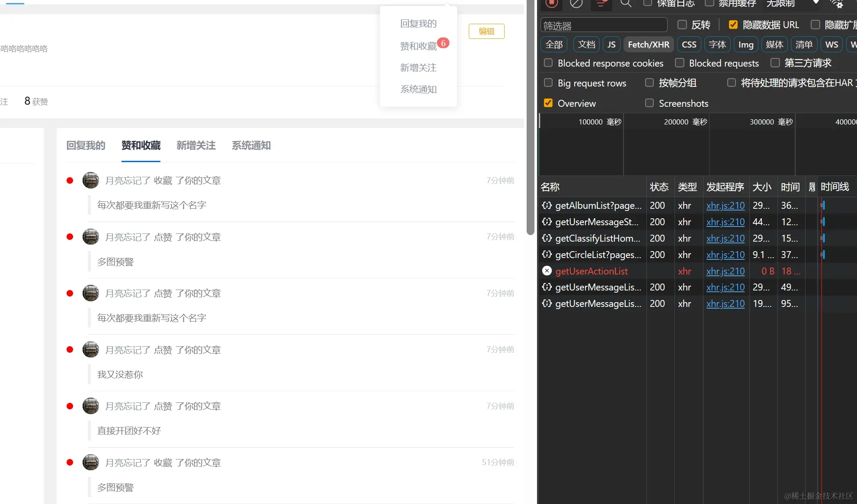Open network conditions wifi-gear icon

[x=837, y=3]
